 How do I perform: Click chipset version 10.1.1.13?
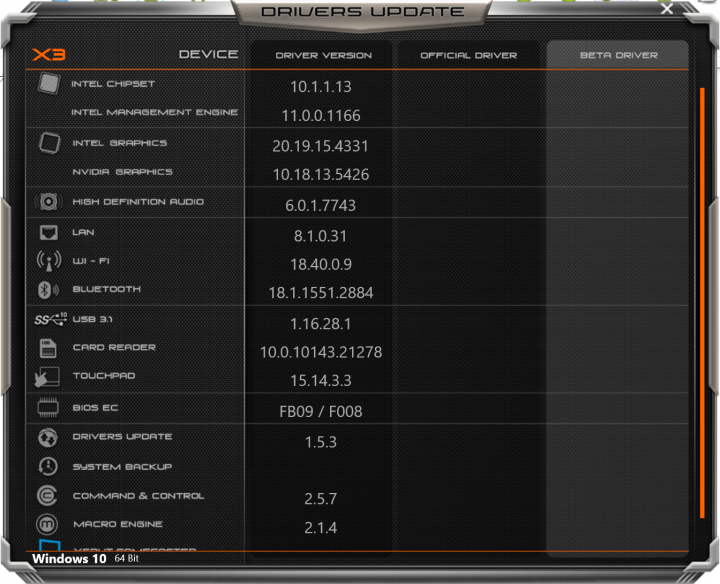pyautogui.click(x=321, y=87)
